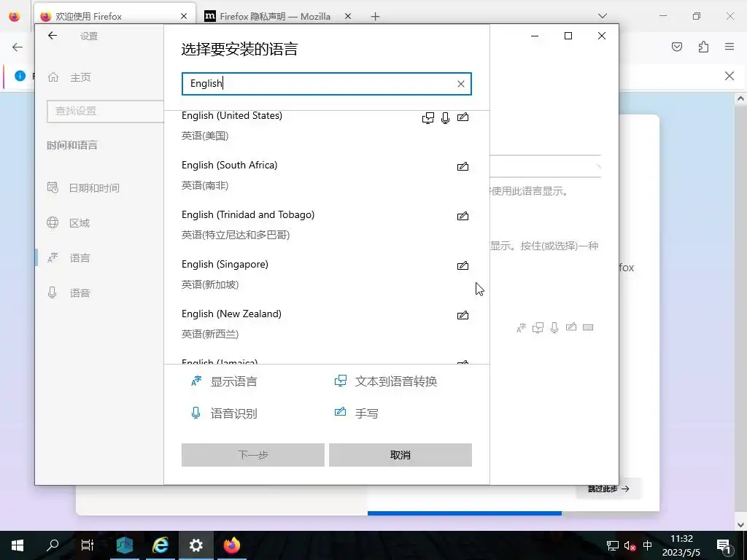Click the 显示语言 legend icon
This screenshot has width=747, height=560.
196,381
